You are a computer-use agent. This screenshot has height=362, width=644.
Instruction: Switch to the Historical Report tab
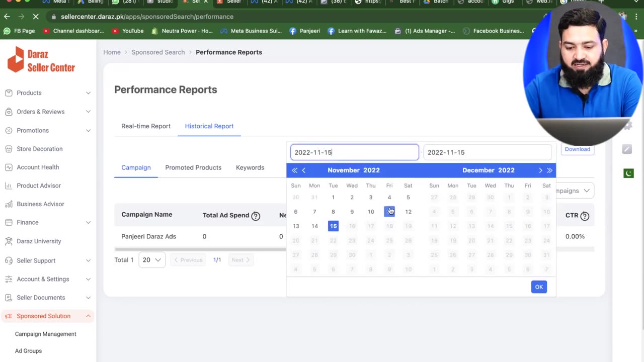click(209, 126)
